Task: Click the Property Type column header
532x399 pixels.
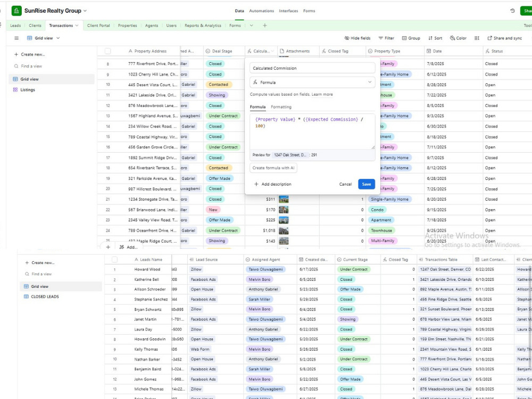Action: click(x=395, y=51)
